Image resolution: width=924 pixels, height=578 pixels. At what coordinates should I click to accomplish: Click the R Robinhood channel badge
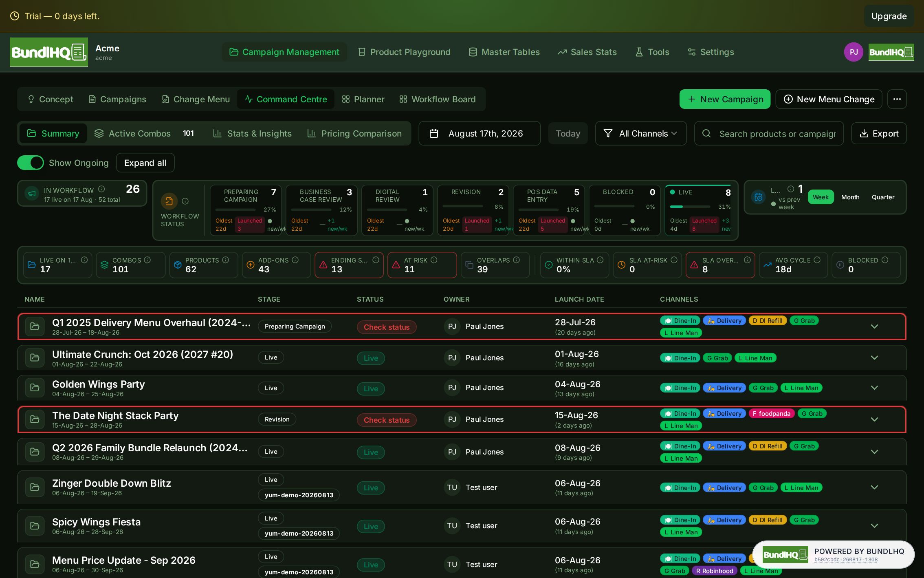tap(714, 571)
